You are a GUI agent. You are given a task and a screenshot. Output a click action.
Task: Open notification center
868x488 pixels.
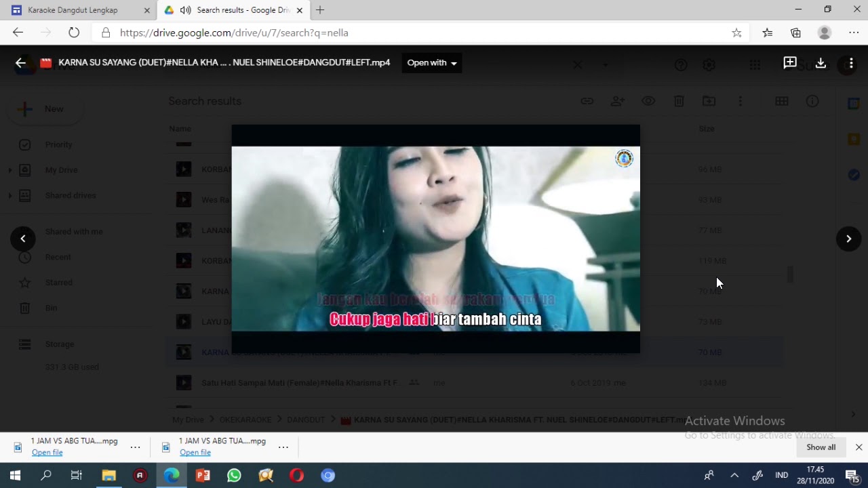[x=852, y=475]
